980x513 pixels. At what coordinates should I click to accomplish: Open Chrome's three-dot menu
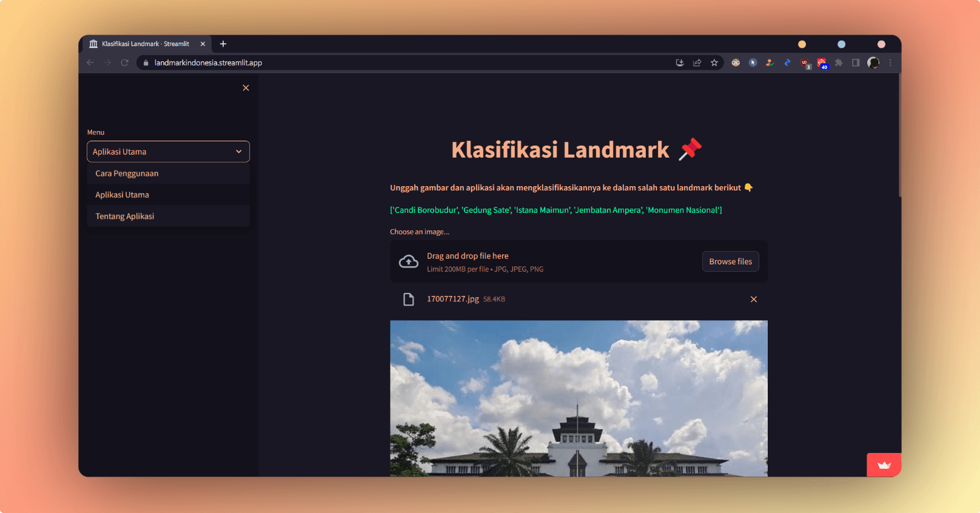point(890,62)
